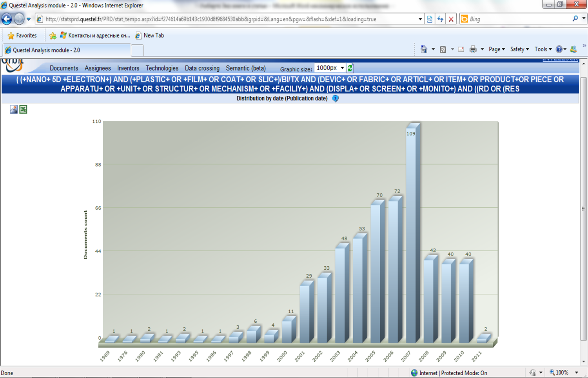The image size is (588, 378).
Task: Expand the Print options dropdown arrow
Action: (x=482, y=49)
